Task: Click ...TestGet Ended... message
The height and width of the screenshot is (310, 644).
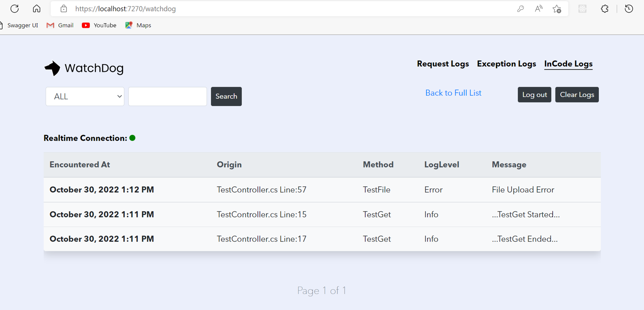Action: click(x=525, y=239)
